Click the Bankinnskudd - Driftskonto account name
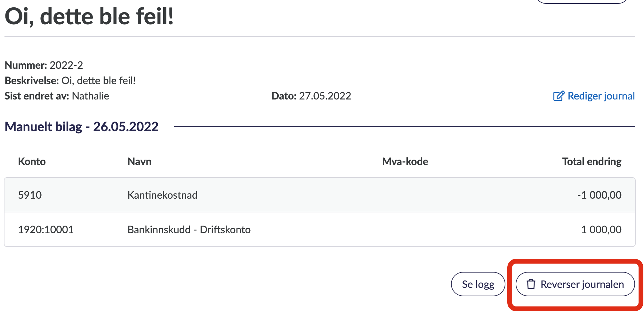 (x=189, y=230)
